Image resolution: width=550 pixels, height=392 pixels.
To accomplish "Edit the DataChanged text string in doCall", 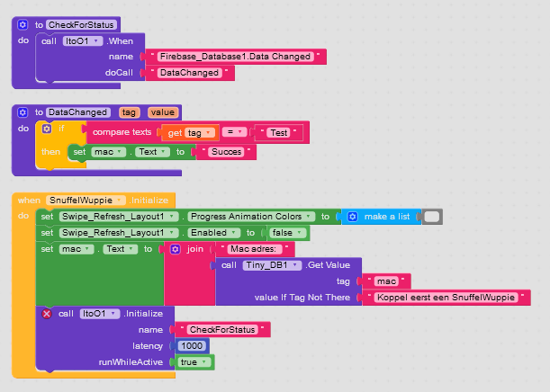I will [x=189, y=73].
